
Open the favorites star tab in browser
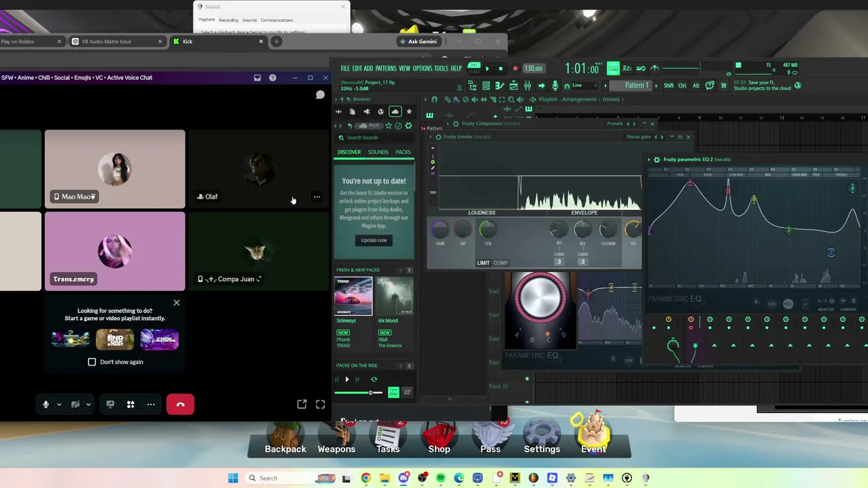tap(409, 111)
